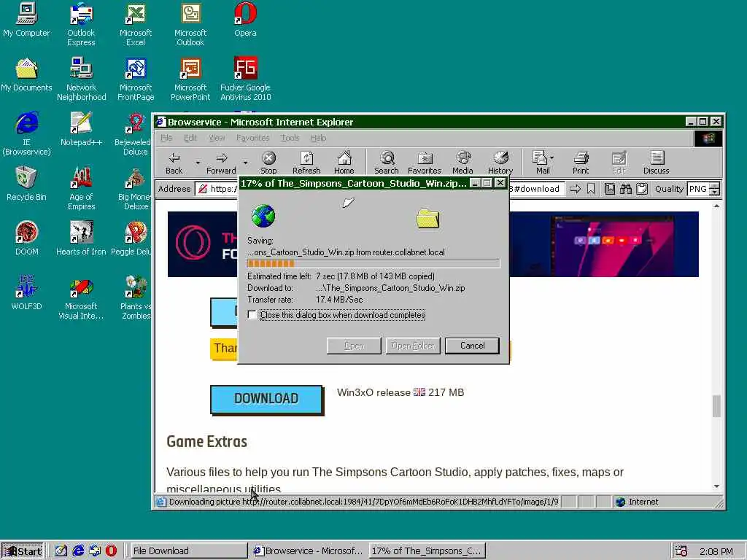Open the Favorites menu
747x560 pixels.
tap(252, 138)
